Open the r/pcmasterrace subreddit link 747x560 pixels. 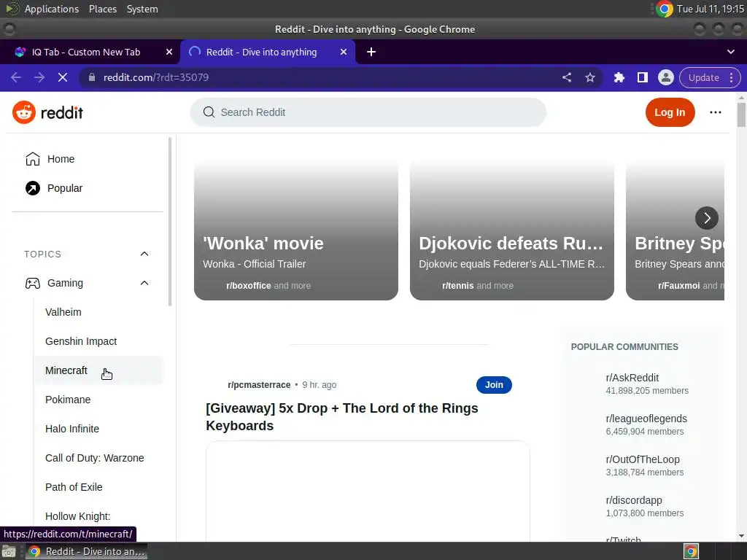[259, 385]
